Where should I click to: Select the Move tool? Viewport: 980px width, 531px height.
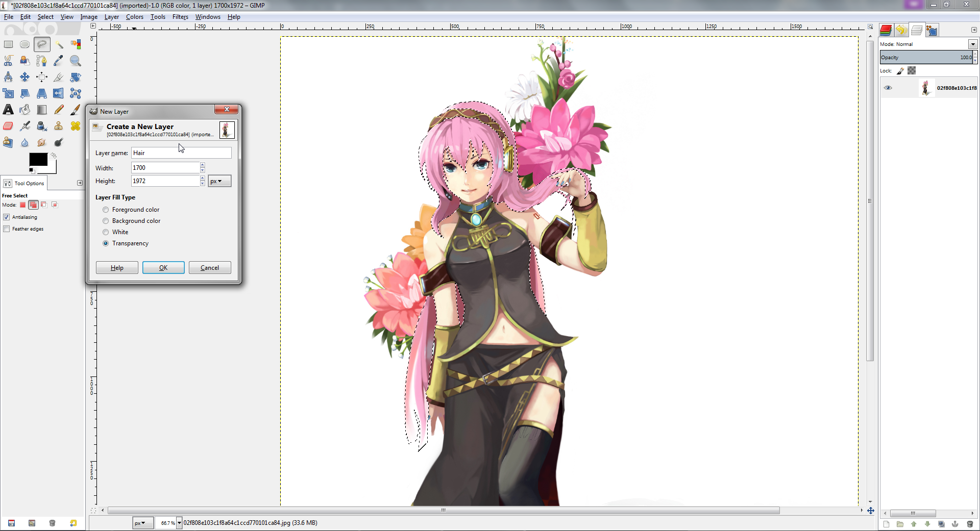25,77
